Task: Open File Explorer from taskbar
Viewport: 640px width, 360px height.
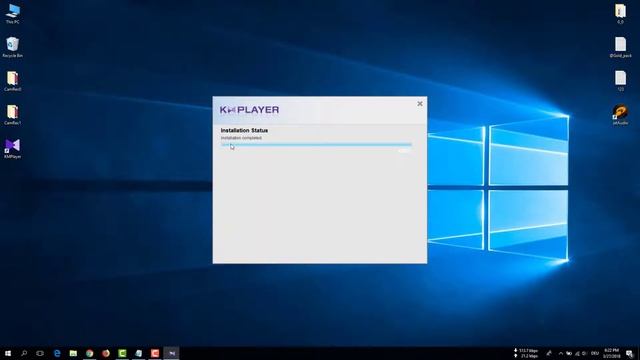Action: click(73, 353)
